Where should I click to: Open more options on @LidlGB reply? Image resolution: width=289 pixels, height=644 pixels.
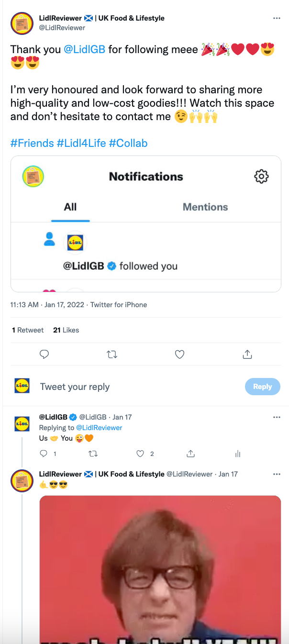click(x=277, y=417)
